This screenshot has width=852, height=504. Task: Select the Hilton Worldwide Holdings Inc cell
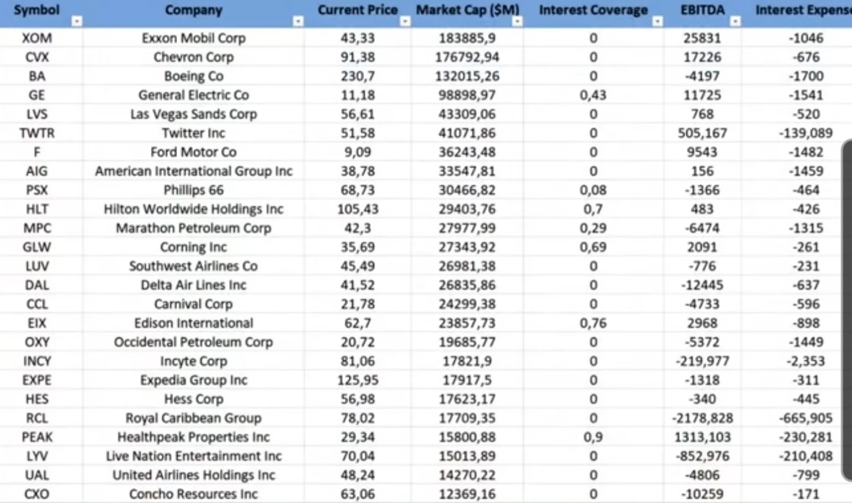tap(194, 209)
